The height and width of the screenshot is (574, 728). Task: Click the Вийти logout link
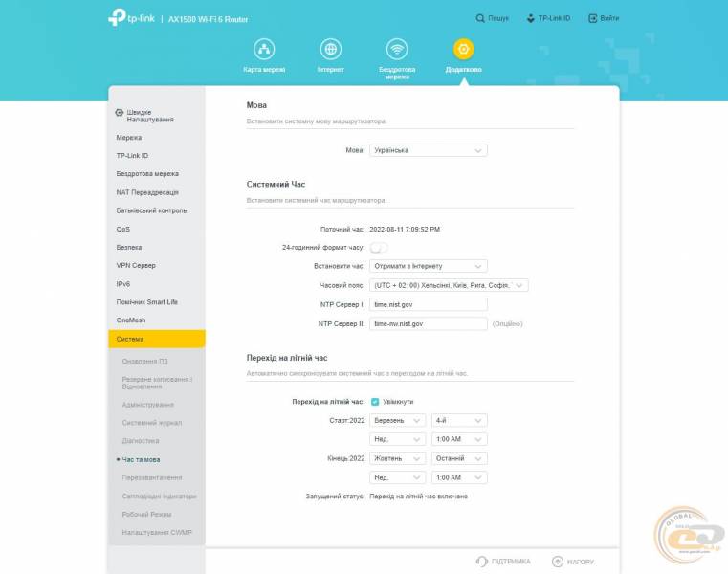pyautogui.click(x=609, y=18)
